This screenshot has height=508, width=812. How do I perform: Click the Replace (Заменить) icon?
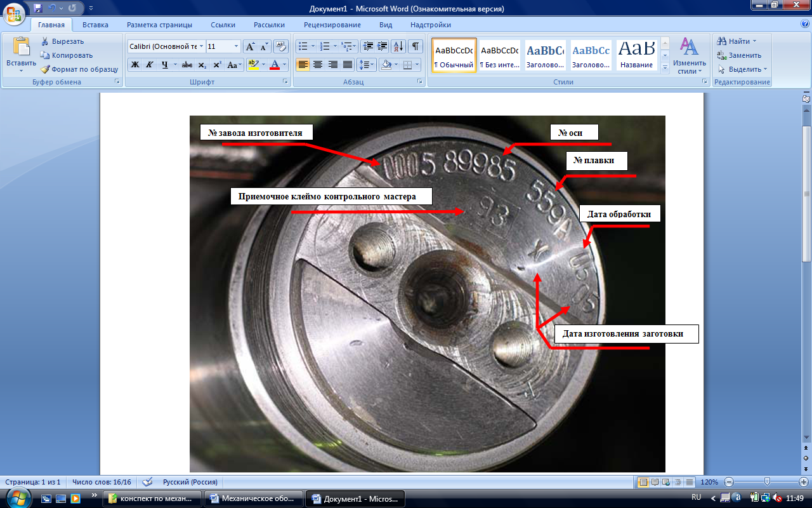[722, 55]
